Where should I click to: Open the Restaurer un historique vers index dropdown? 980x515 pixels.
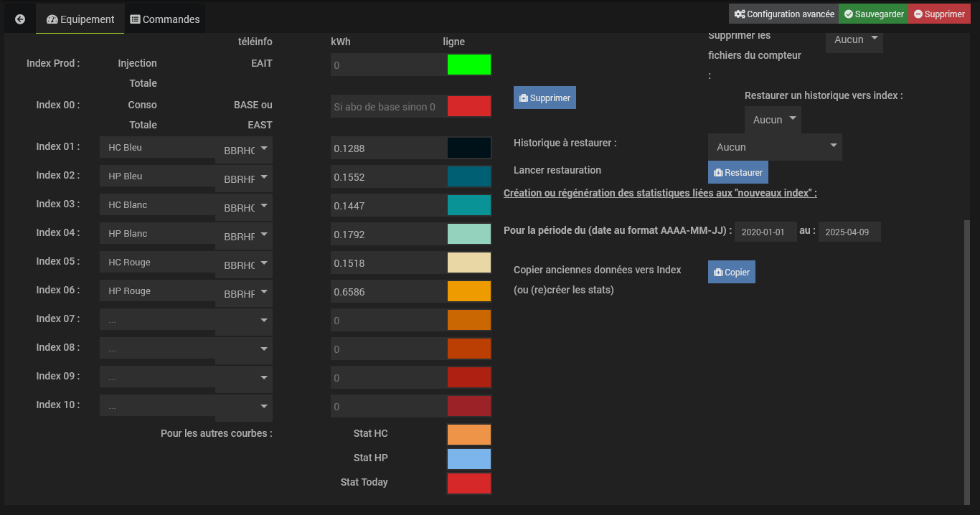coord(773,120)
